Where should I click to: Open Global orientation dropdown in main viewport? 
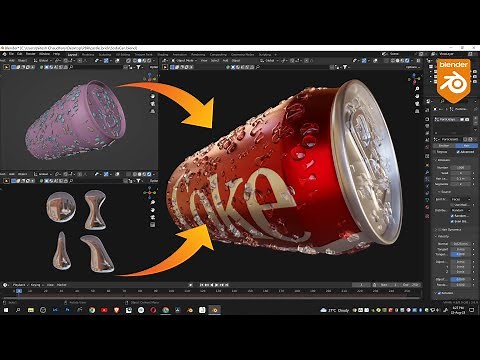[269, 61]
